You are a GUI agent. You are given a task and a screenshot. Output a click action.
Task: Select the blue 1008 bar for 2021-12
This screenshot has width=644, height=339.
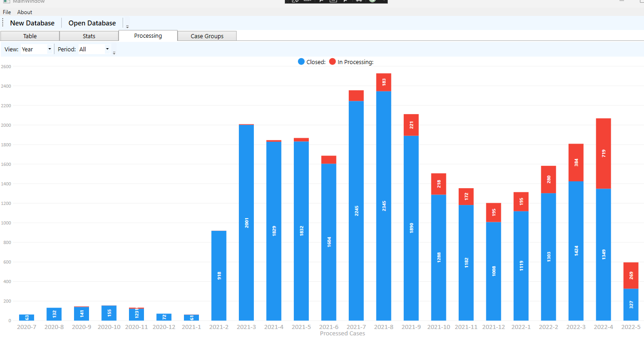pos(494,271)
